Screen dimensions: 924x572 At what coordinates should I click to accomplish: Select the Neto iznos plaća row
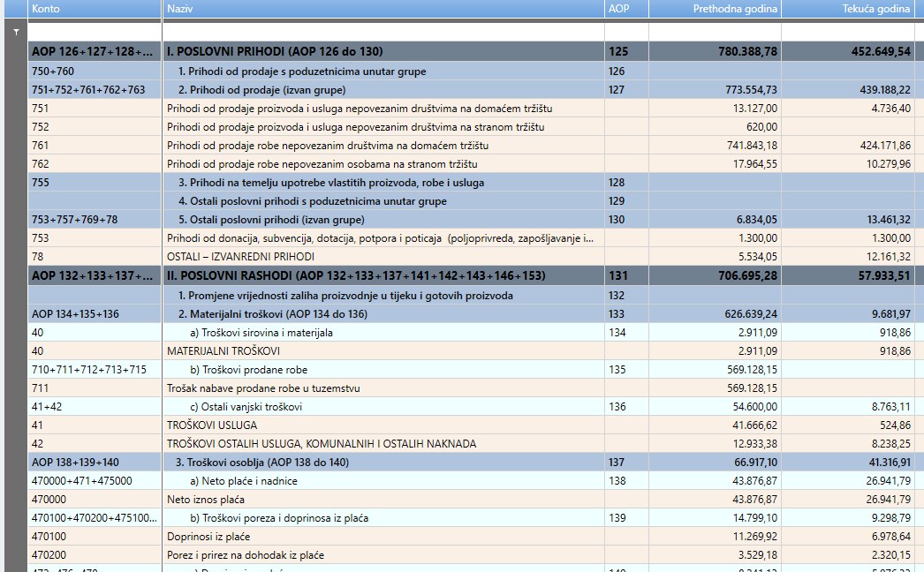coord(471,500)
